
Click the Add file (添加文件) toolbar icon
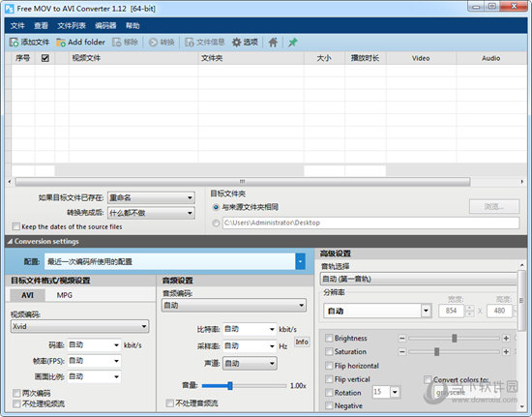coord(14,42)
